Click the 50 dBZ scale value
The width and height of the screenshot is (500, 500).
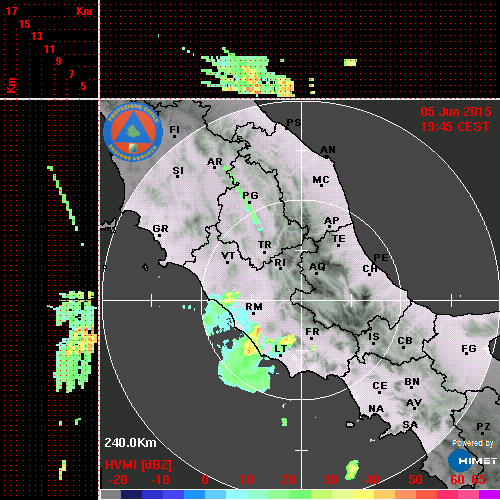pos(415,480)
